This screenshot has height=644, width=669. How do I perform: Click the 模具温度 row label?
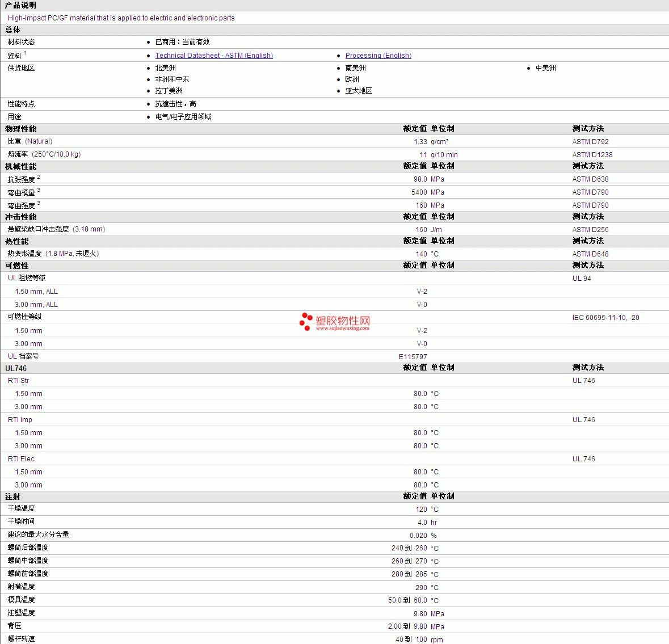(x=22, y=600)
